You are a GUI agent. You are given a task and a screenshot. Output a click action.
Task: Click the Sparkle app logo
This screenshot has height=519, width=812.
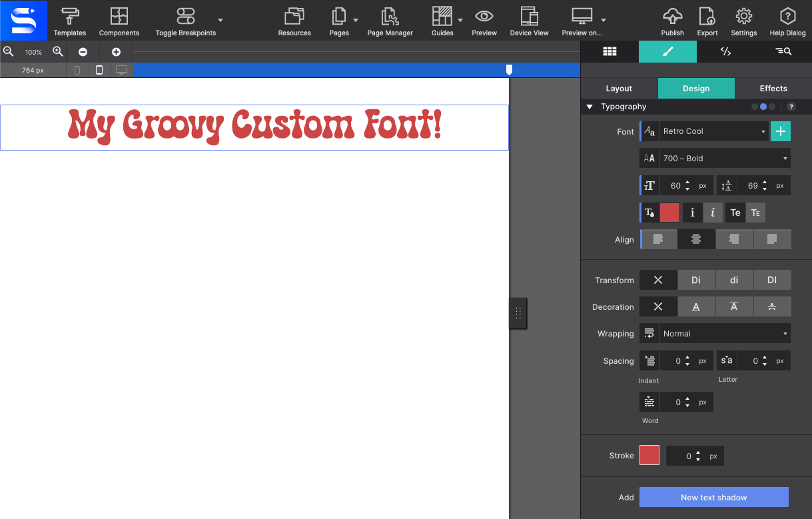[x=24, y=21]
